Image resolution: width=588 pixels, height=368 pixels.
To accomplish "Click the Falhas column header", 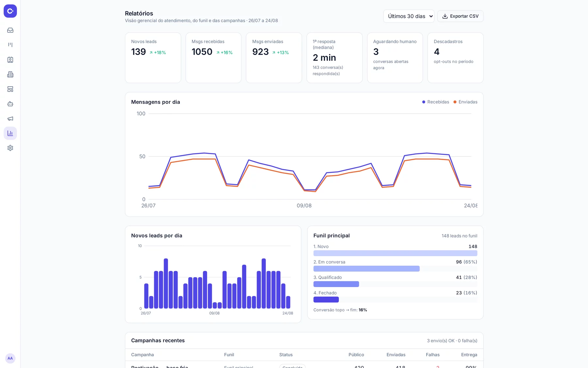I will tap(433, 355).
